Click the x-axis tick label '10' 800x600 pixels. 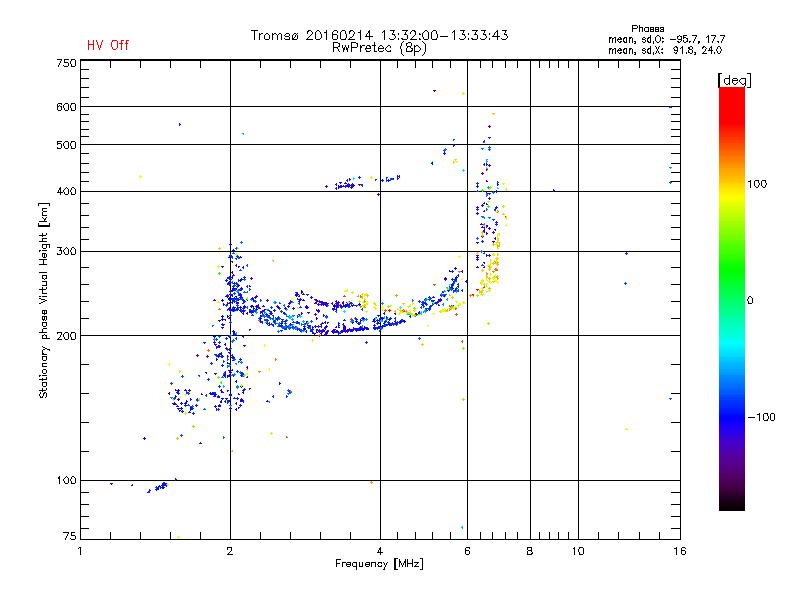(x=578, y=551)
